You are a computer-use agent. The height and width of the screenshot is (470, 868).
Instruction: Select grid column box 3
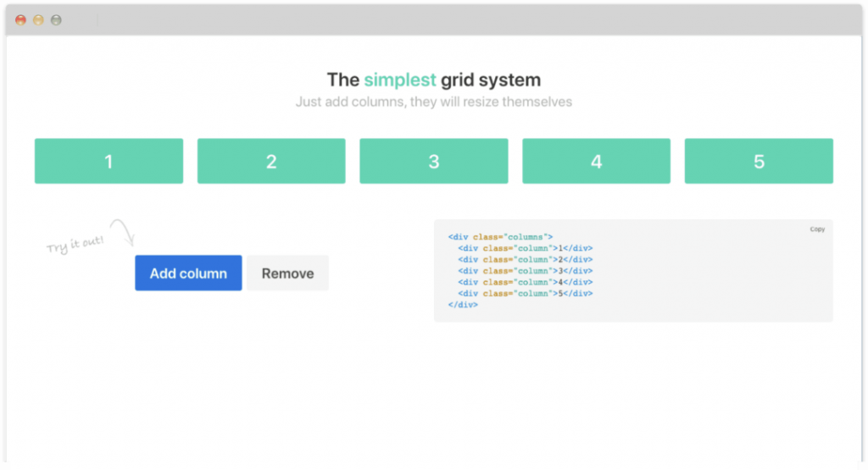pyautogui.click(x=434, y=161)
